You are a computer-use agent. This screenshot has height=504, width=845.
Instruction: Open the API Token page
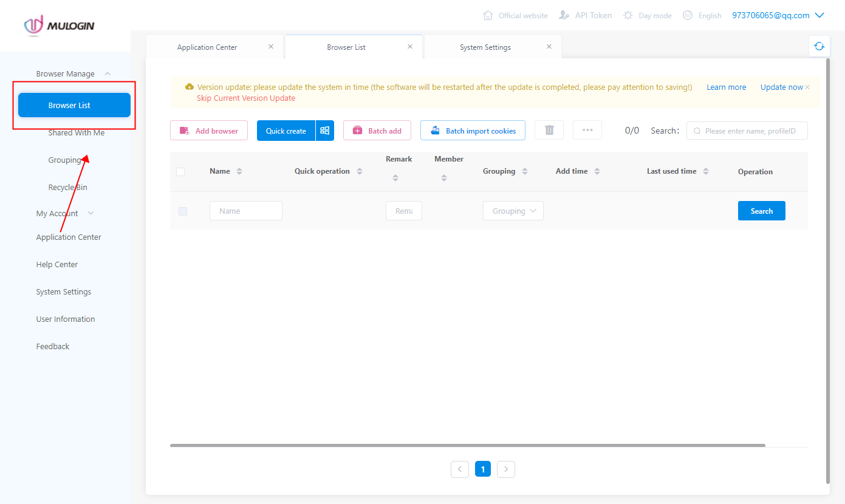point(586,15)
